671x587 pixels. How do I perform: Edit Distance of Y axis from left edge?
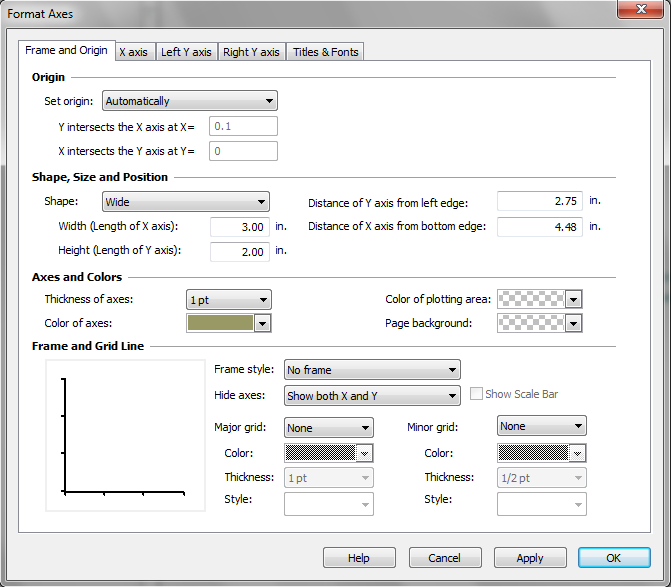click(x=539, y=202)
